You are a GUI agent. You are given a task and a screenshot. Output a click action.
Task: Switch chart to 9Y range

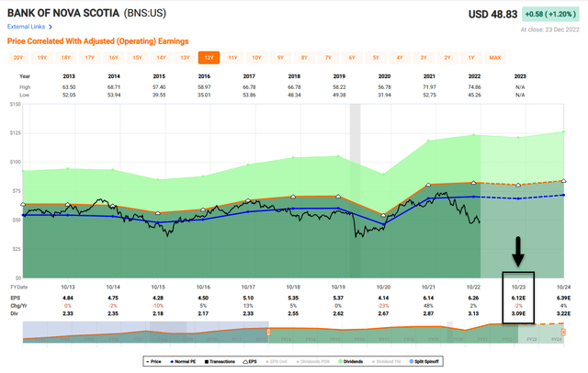pos(280,58)
